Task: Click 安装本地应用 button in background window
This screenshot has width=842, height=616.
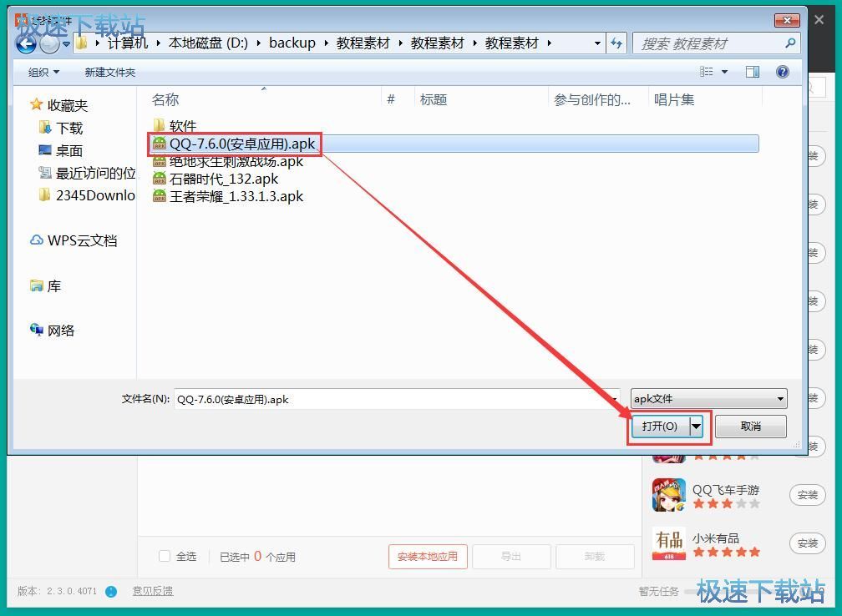Action: (x=428, y=557)
